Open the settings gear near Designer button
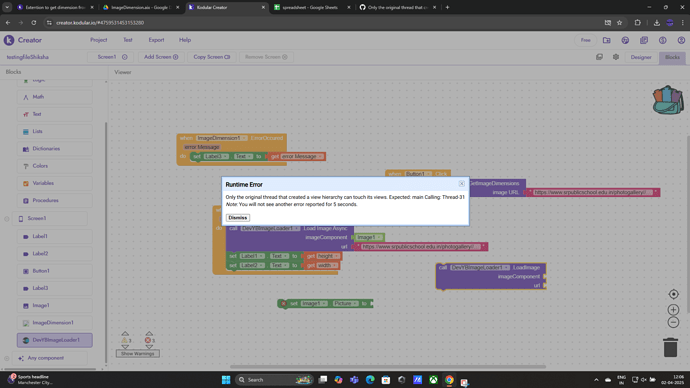This screenshot has width=690, height=388. click(x=616, y=57)
